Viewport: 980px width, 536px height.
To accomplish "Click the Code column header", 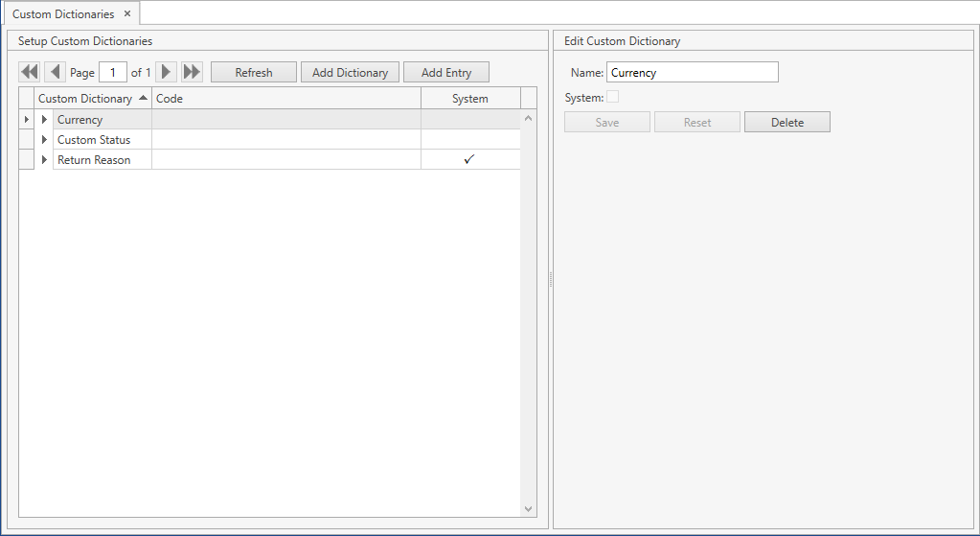I will pos(286,98).
